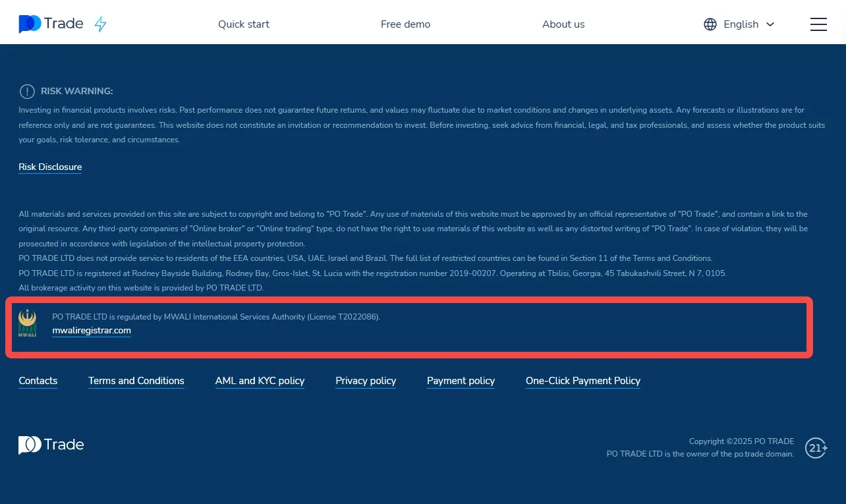The width and height of the screenshot is (846, 504).
Task: Open the hamburger menu icon
Action: coord(818,24)
